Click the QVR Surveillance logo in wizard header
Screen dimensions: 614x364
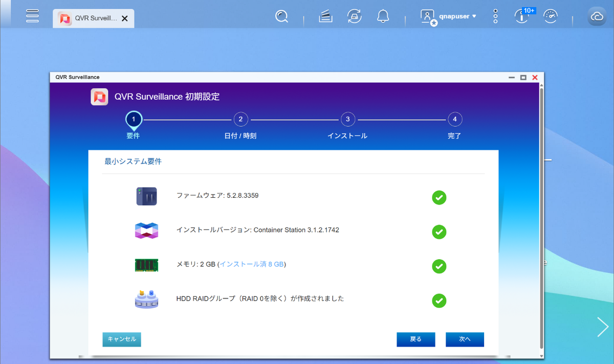click(x=99, y=97)
